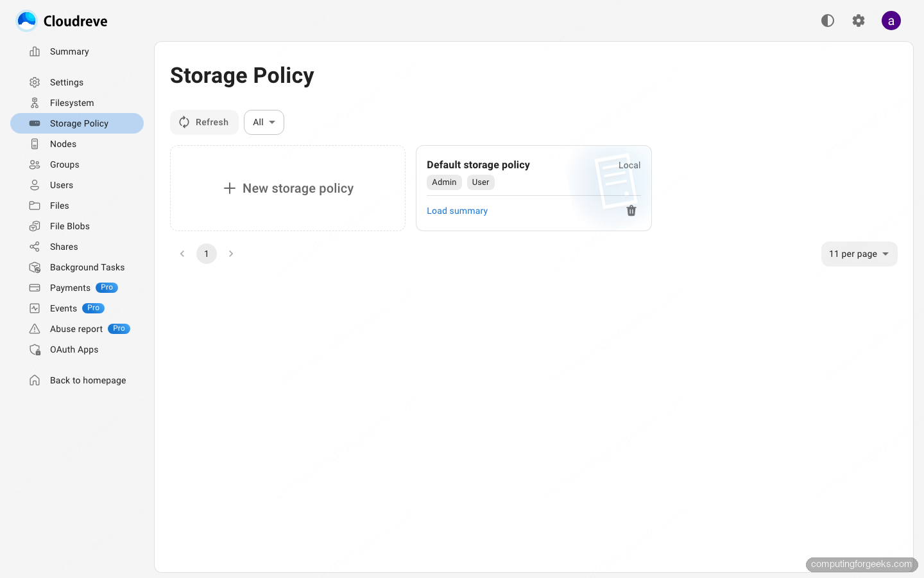The height and width of the screenshot is (578, 924).
Task: Click the Nodes icon in the sidebar
Action: [35, 144]
